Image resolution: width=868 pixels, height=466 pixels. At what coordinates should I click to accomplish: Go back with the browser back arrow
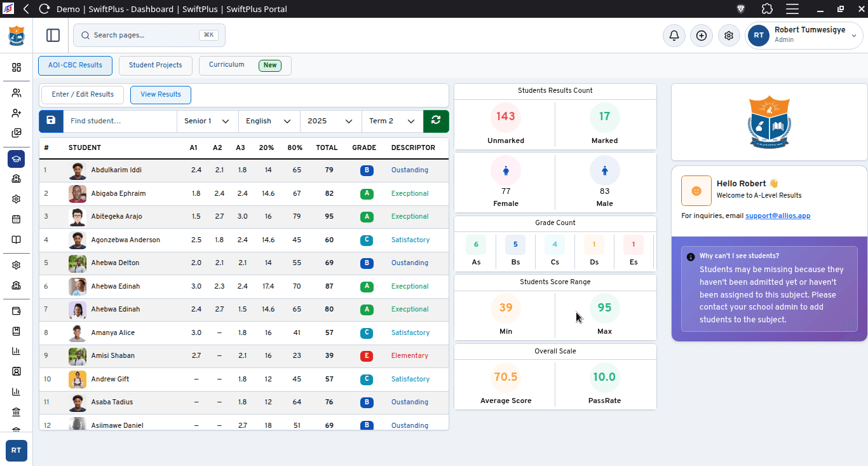pyautogui.click(x=25, y=9)
